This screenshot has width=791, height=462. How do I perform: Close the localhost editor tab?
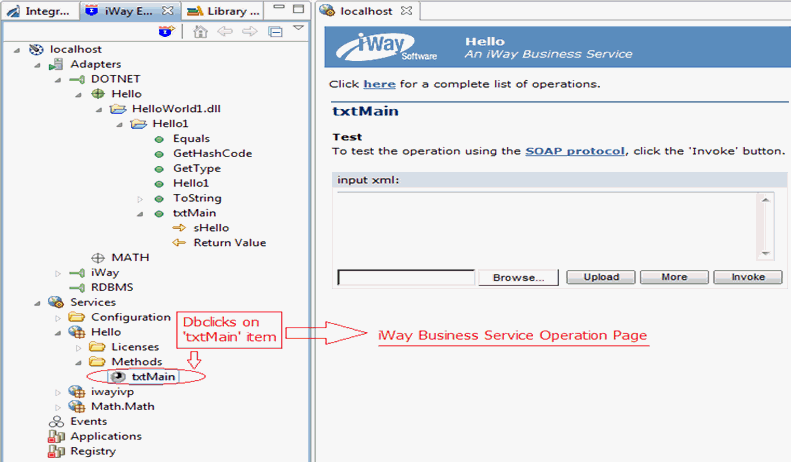click(x=406, y=11)
